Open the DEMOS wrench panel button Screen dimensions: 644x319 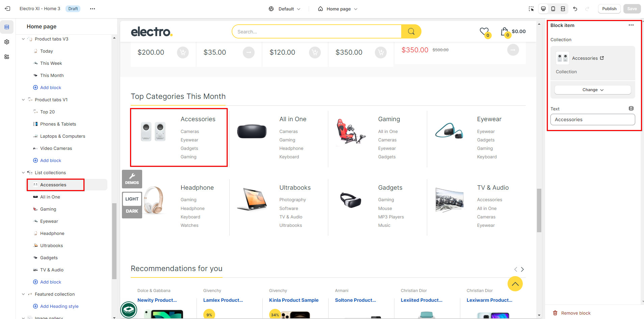132,179
